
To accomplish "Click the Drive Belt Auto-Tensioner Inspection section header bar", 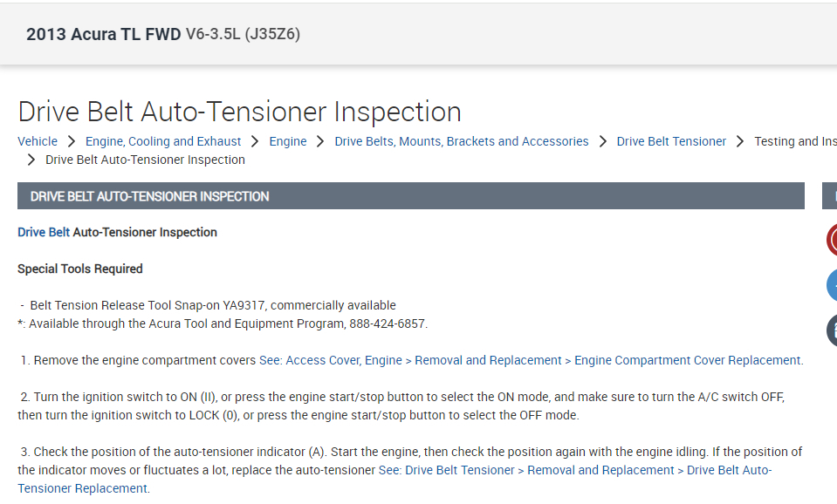I will point(410,196).
